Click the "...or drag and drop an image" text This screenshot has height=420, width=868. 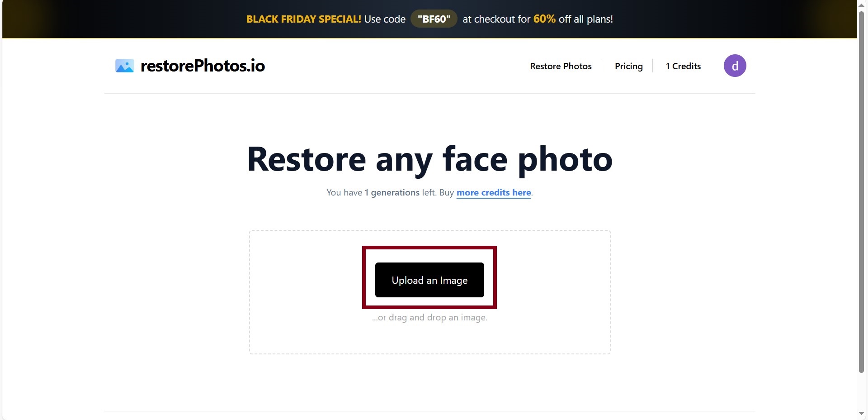pos(429,318)
